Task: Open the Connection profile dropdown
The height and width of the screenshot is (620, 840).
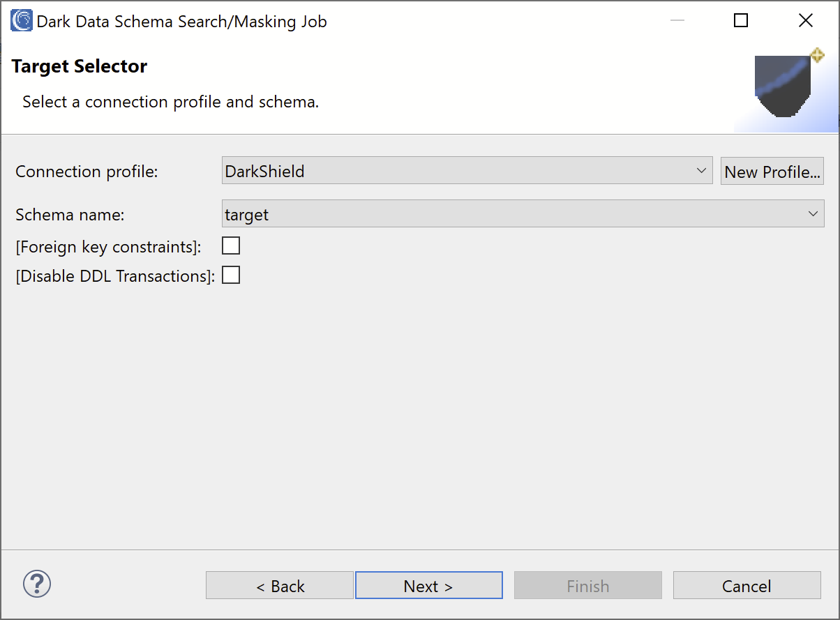Action: [467, 171]
